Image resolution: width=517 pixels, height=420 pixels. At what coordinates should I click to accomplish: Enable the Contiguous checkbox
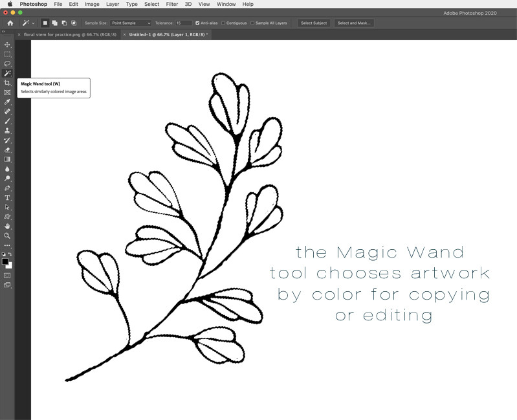223,23
